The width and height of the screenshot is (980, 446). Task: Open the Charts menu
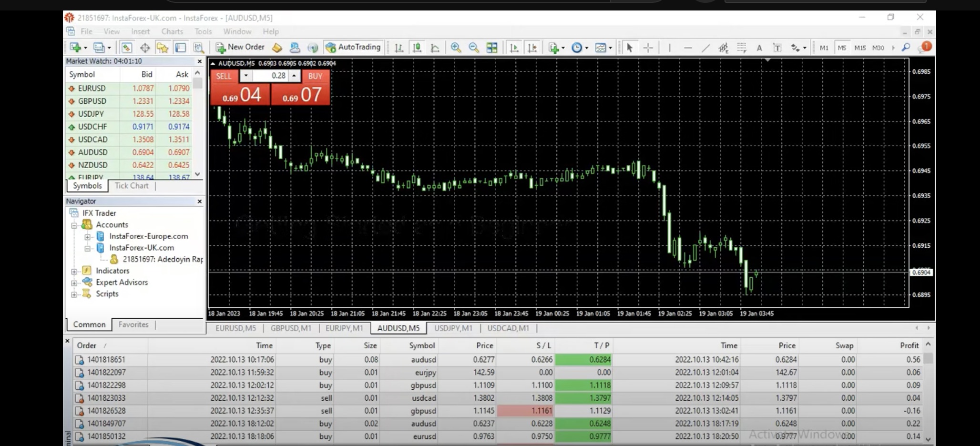[x=172, y=31]
